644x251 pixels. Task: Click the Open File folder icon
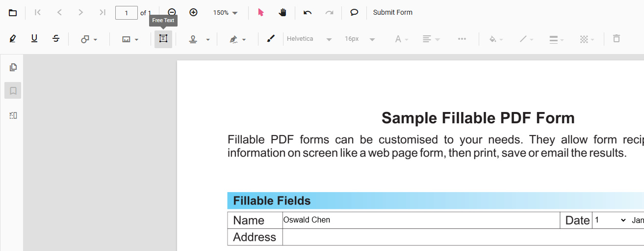pyautogui.click(x=13, y=13)
